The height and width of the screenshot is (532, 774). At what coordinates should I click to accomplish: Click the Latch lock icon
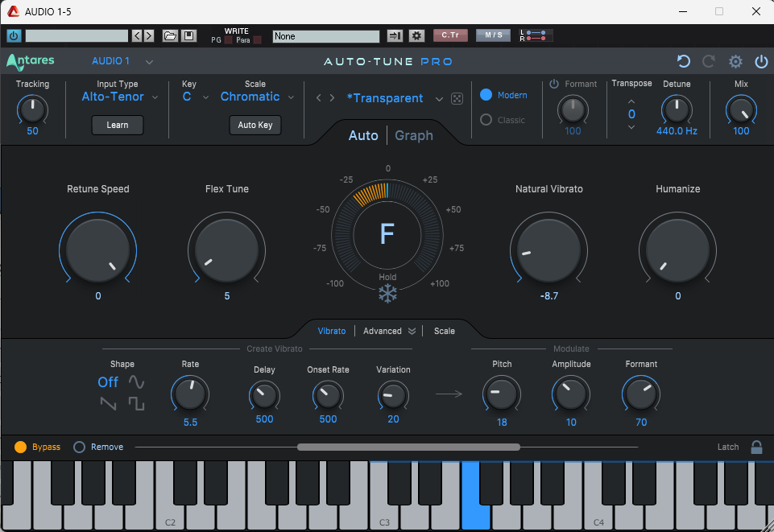point(756,447)
